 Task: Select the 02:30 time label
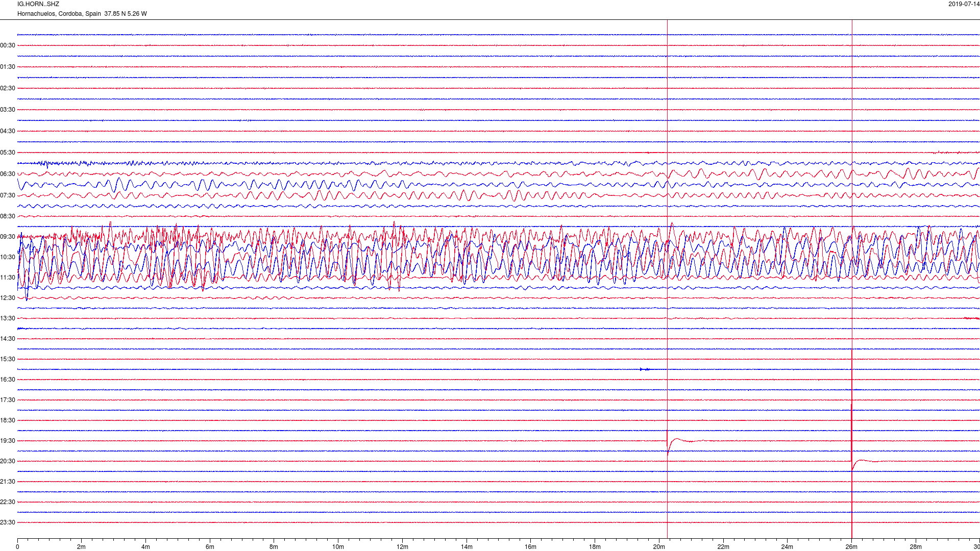click(x=8, y=88)
